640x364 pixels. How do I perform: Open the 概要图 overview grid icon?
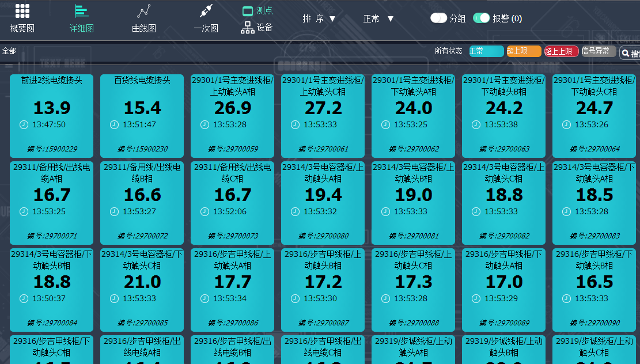coord(22,11)
